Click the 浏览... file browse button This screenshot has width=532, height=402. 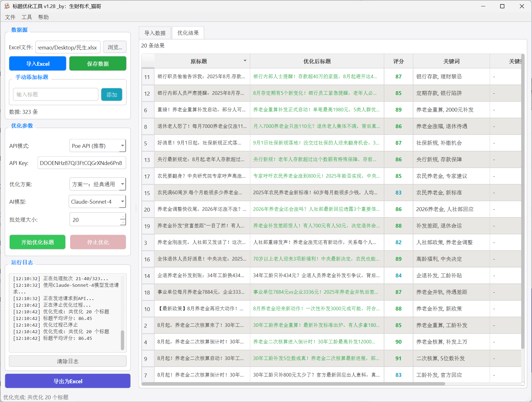(x=115, y=47)
